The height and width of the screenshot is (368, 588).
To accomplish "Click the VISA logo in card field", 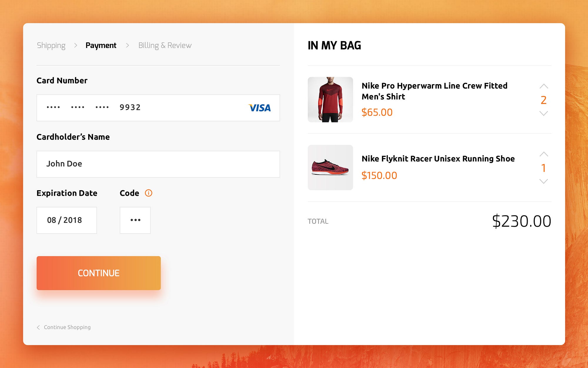I will pos(260,108).
